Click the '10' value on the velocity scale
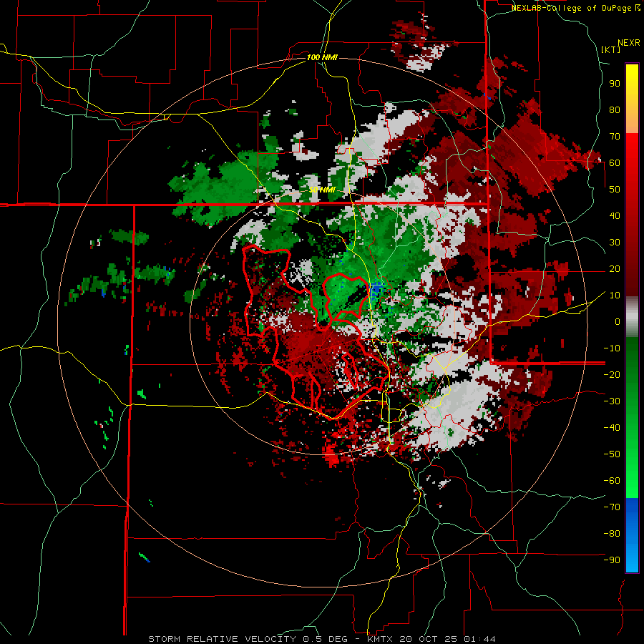 [615, 296]
